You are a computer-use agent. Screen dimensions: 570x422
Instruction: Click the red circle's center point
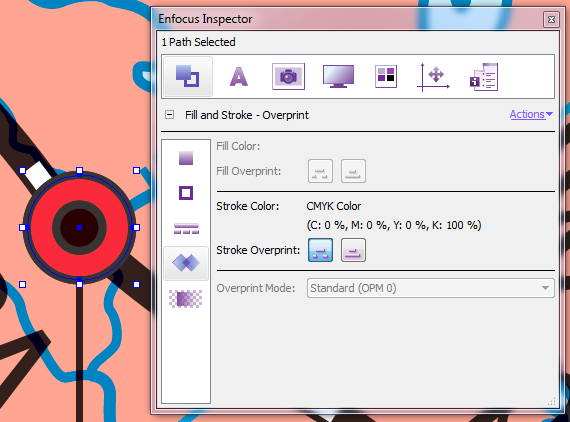click(x=79, y=228)
